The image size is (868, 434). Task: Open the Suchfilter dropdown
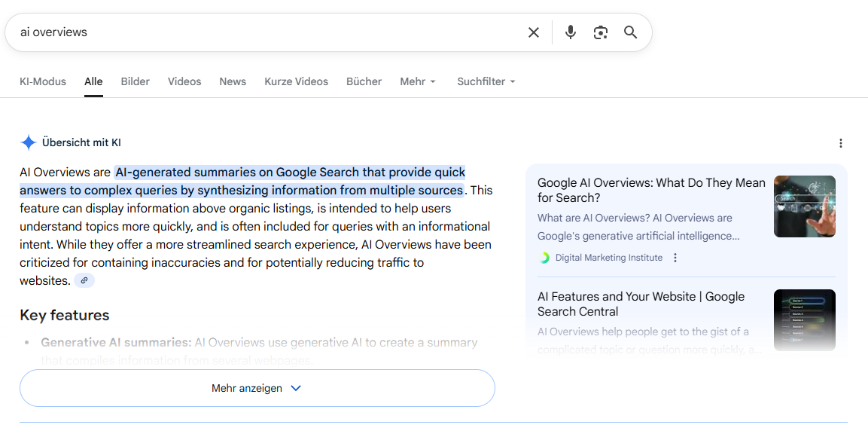click(486, 81)
